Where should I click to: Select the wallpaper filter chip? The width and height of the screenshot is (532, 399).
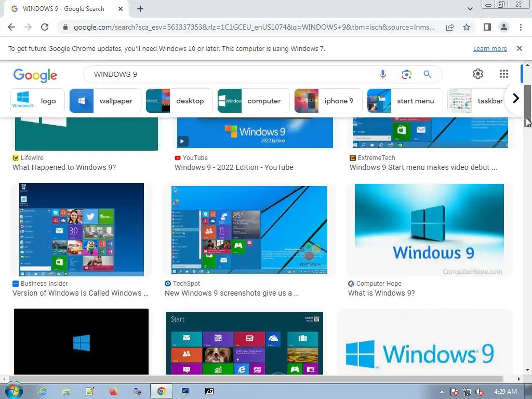click(105, 101)
